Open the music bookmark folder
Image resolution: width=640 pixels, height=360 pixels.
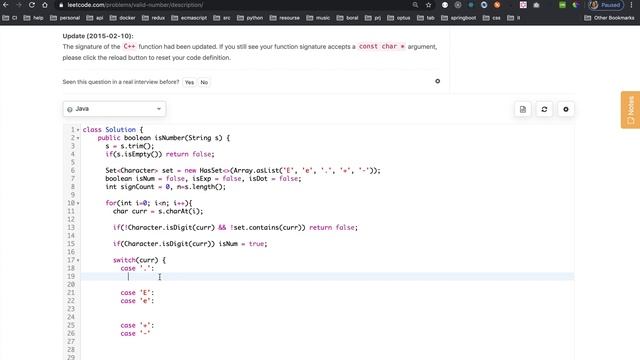318,18
